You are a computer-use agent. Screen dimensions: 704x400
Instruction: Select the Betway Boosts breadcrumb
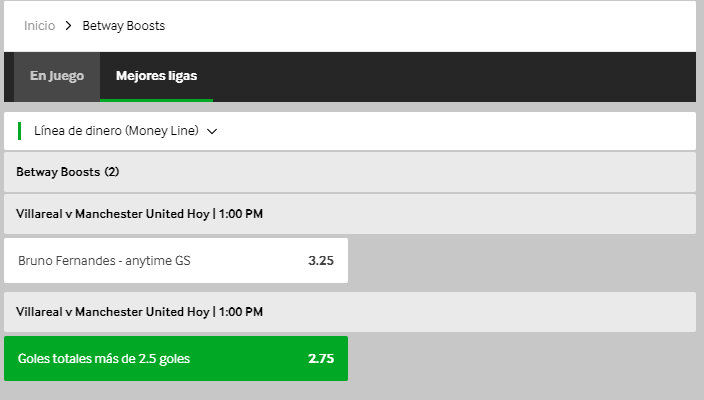123,26
